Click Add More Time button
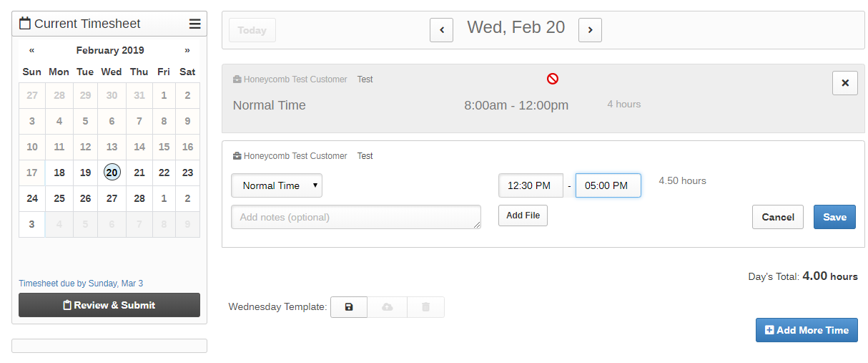Viewport: 868px width, 363px height. pos(807,330)
